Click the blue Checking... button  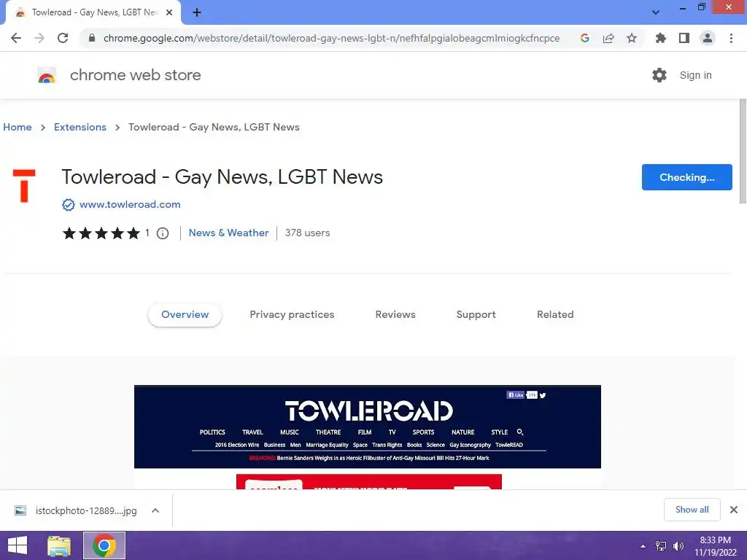[x=686, y=177]
